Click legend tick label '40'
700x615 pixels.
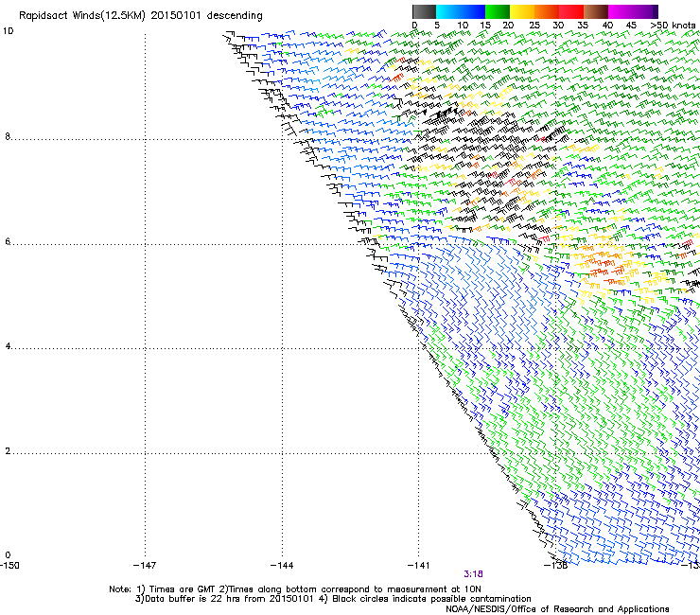[x=607, y=26]
